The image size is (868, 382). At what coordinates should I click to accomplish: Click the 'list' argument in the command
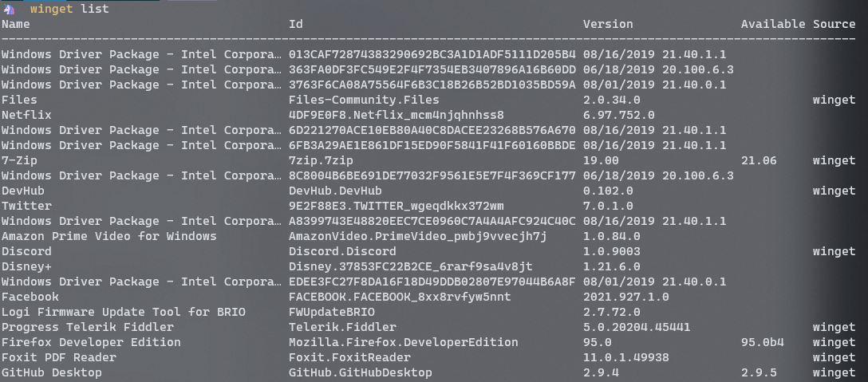[95, 9]
